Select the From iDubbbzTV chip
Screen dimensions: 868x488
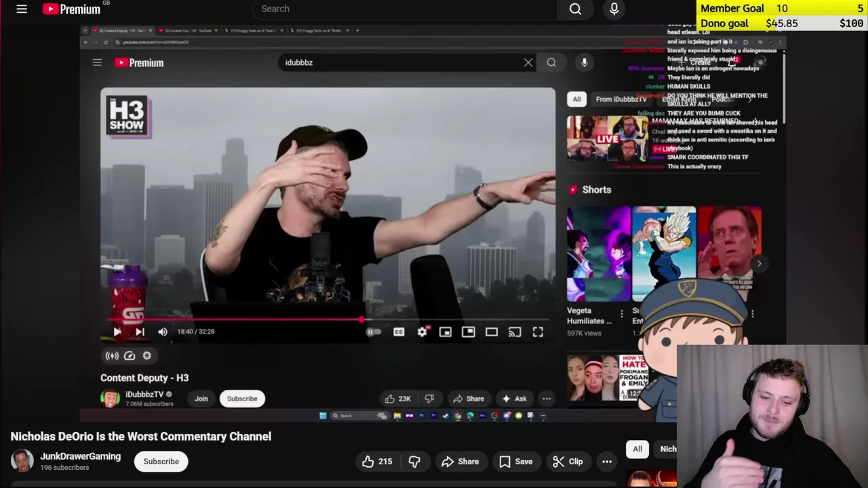click(x=620, y=99)
